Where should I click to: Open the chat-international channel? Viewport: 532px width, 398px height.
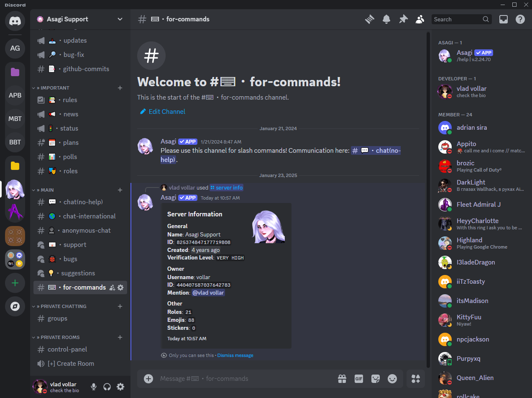click(80, 216)
